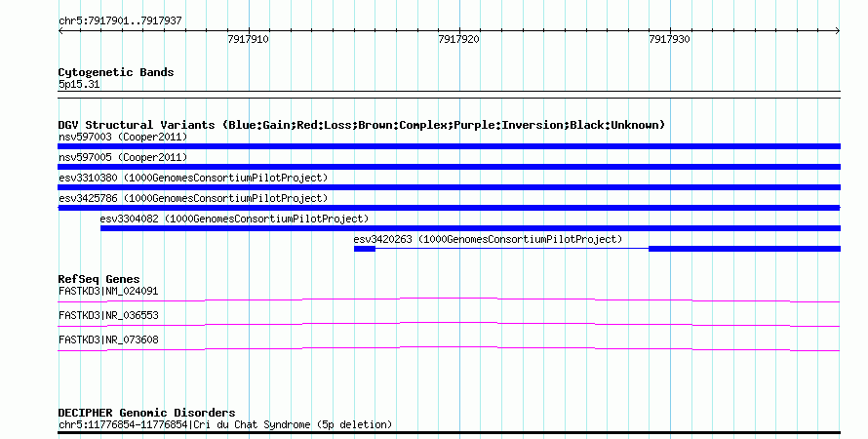Click the magenta line under FASTKD3|NR_073608
The image size is (868, 439).
pyautogui.click(x=449, y=349)
